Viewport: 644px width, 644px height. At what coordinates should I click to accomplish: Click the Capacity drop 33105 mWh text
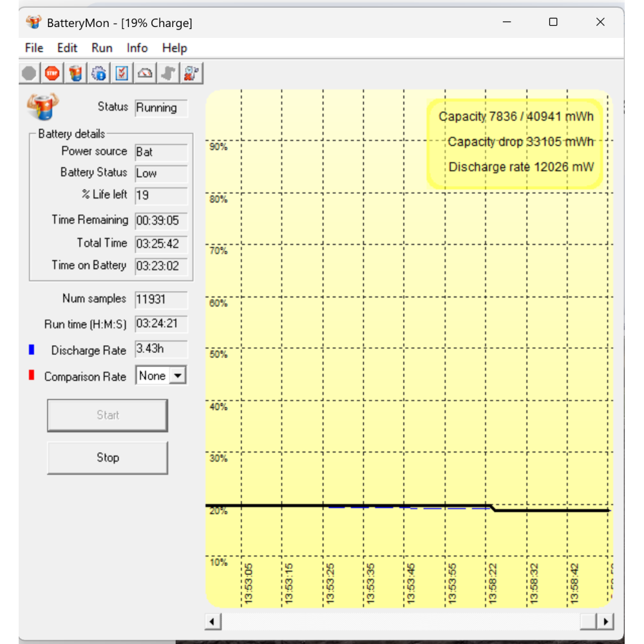[x=521, y=142]
